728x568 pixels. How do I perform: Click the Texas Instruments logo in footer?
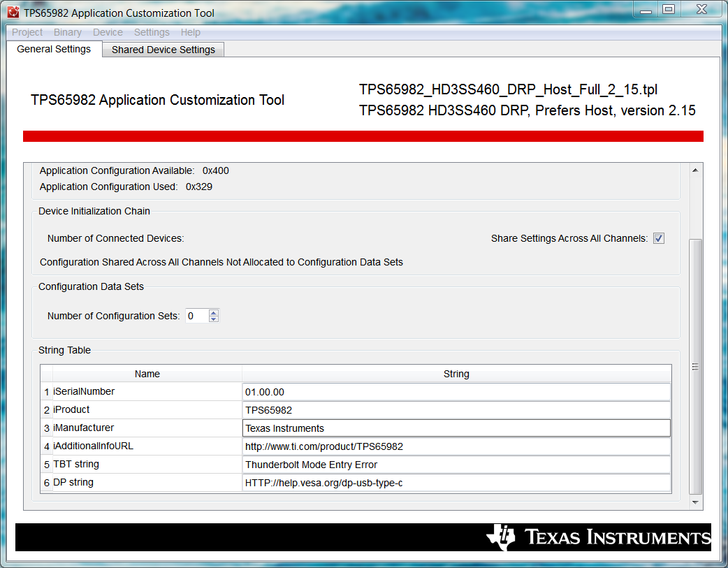point(599,537)
